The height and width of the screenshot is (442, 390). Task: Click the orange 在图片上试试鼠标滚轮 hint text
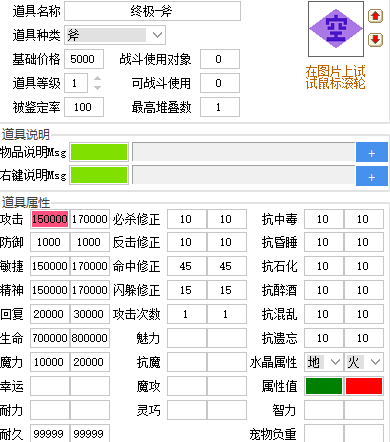click(x=336, y=77)
